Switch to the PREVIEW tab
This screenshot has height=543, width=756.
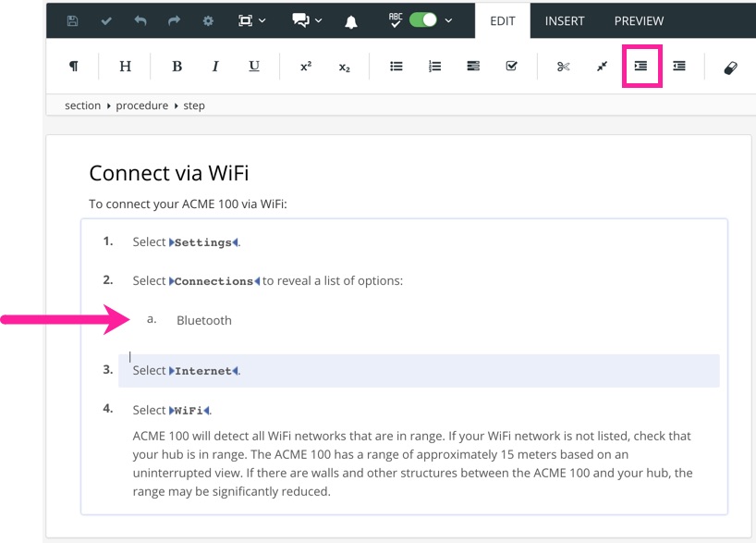click(639, 20)
